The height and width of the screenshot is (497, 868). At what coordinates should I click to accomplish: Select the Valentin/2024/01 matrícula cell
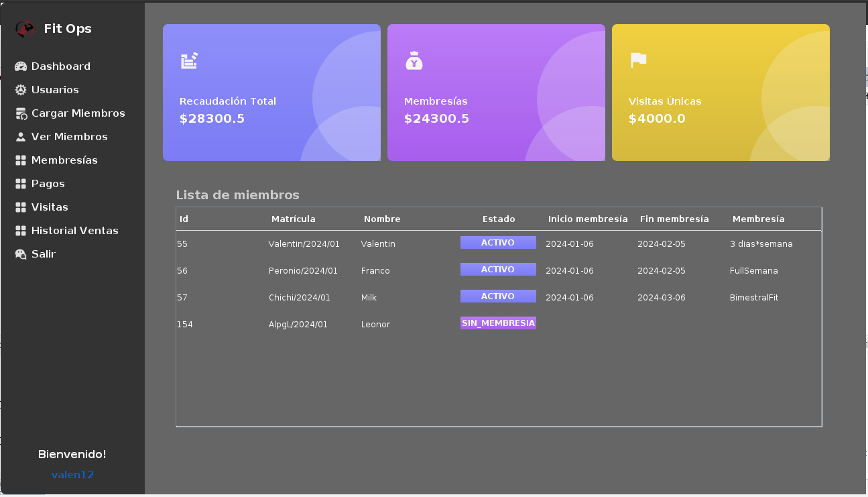point(304,244)
